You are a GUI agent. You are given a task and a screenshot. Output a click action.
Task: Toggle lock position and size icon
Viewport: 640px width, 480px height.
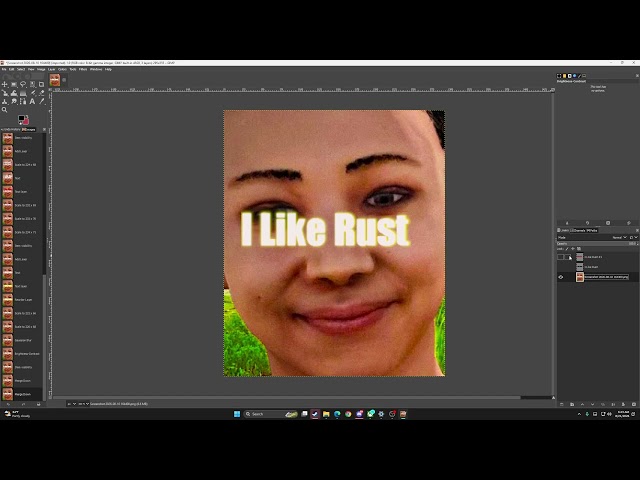pyautogui.click(x=573, y=249)
